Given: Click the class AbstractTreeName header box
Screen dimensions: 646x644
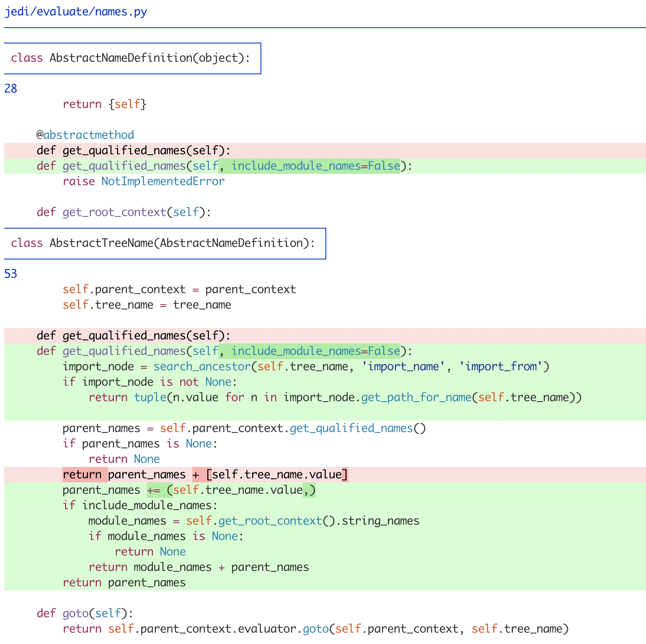Looking at the screenshot, I should 165,244.
